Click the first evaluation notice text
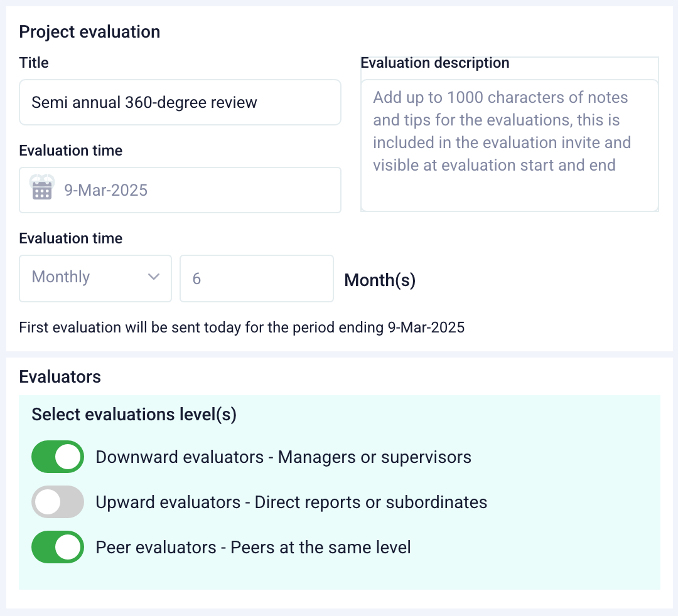The height and width of the screenshot is (616, 678). [x=242, y=327]
